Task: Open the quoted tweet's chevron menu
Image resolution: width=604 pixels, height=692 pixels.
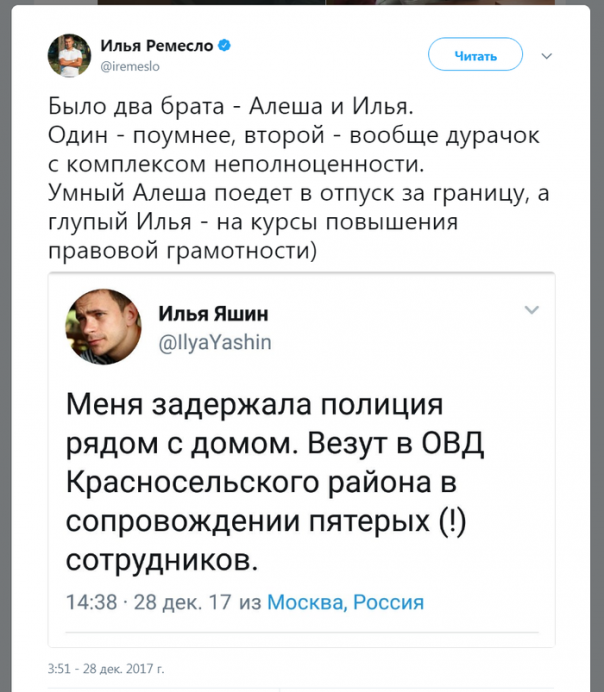Action: click(532, 310)
